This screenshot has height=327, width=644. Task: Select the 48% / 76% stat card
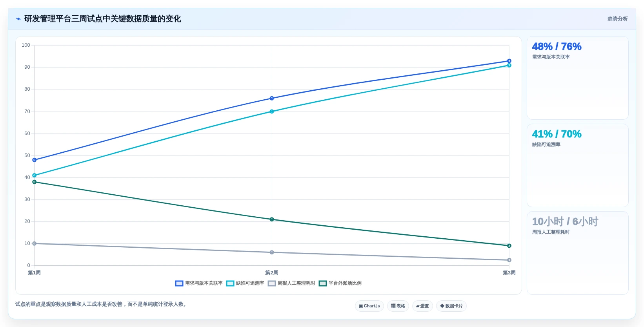[577, 78]
